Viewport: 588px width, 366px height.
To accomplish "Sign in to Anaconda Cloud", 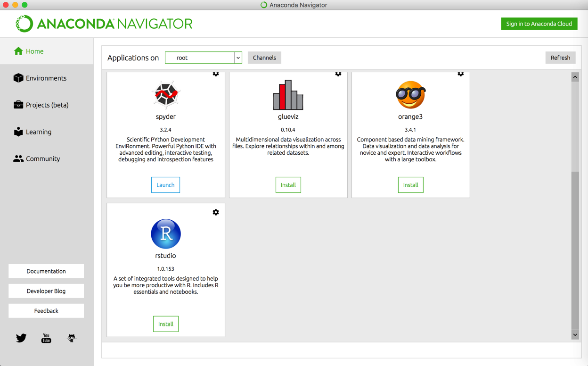I will click(x=539, y=24).
